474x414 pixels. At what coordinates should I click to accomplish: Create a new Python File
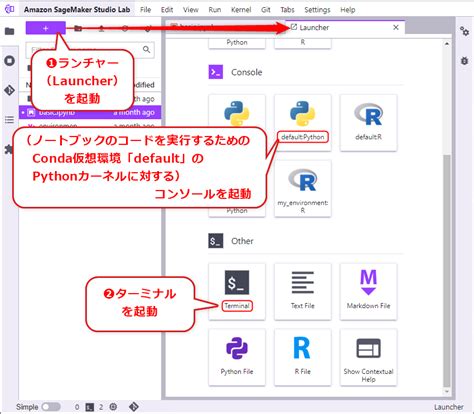coord(237,357)
